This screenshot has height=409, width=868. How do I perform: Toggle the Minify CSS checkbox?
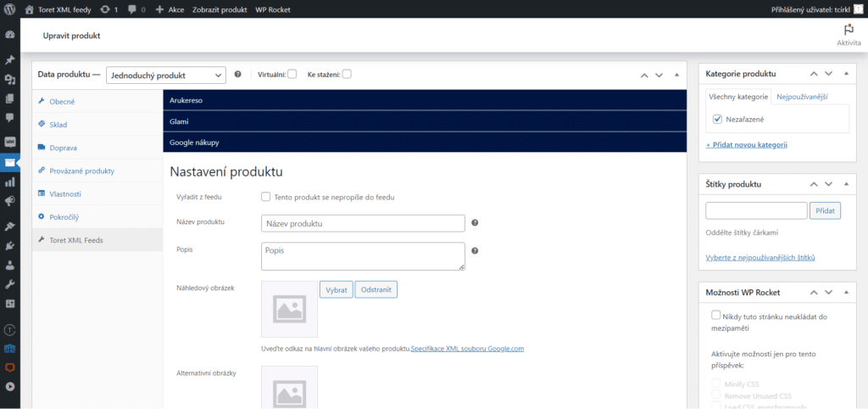pos(715,384)
